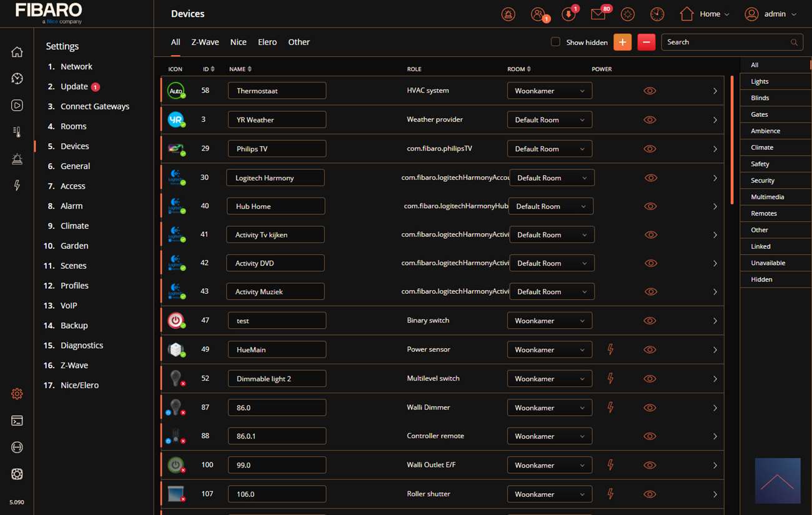This screenshot has width=812, height=515.
Task: Filter devices by Climate category
Action: coord(762,147)
